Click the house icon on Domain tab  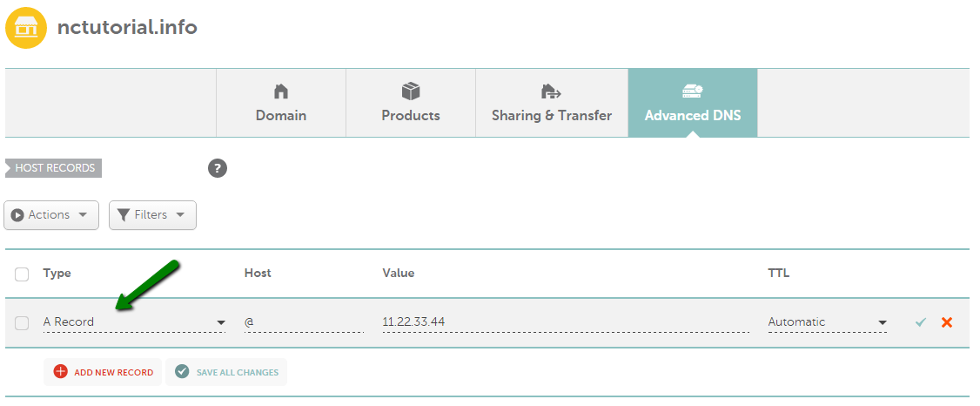click(281, 92)
